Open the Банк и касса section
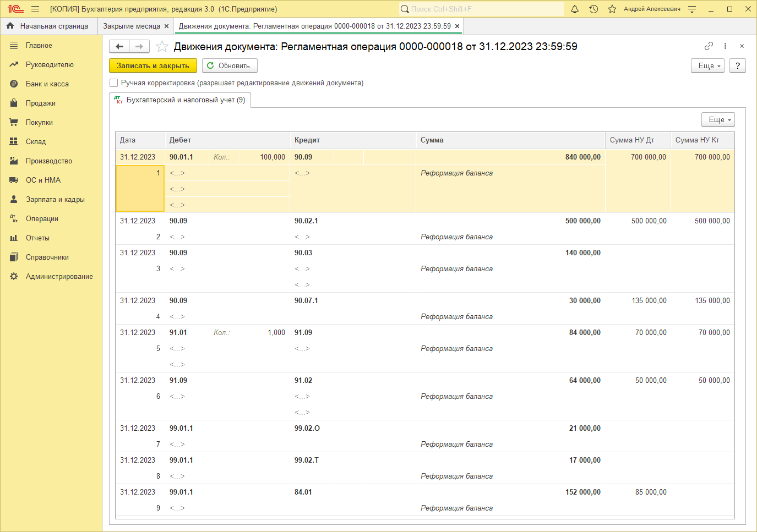 47,84
